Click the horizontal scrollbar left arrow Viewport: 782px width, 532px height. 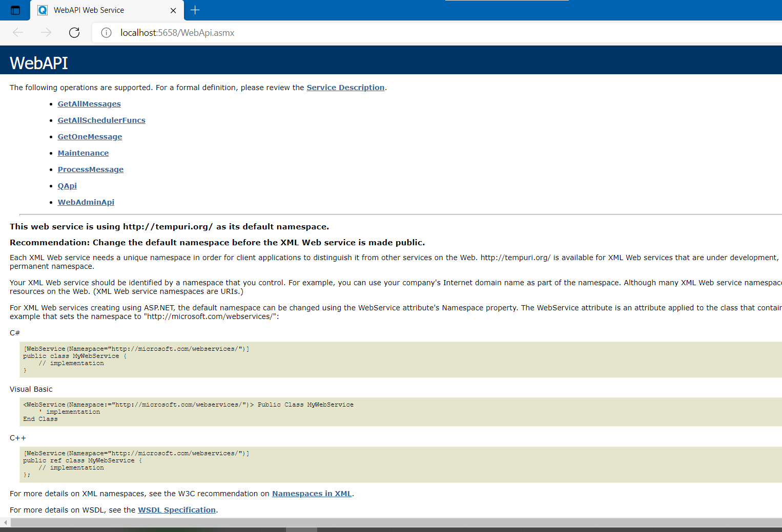(5, 522)
